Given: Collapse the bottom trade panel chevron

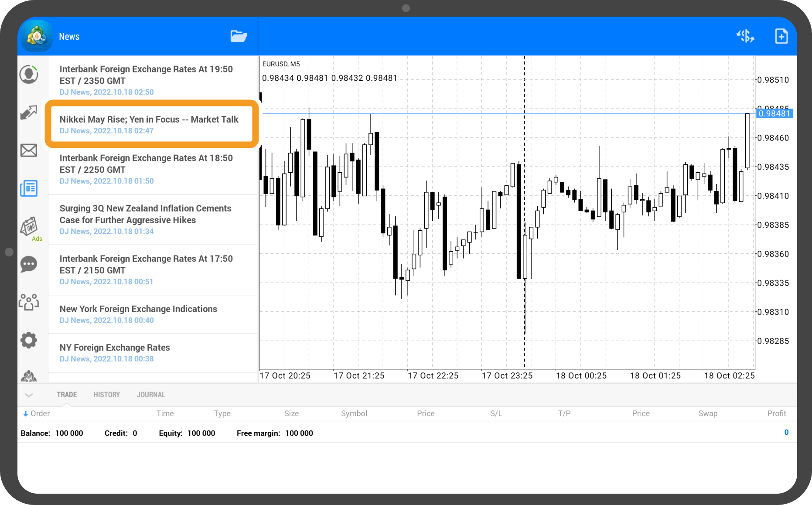Looking at the screenshot, I should point(29,395).
